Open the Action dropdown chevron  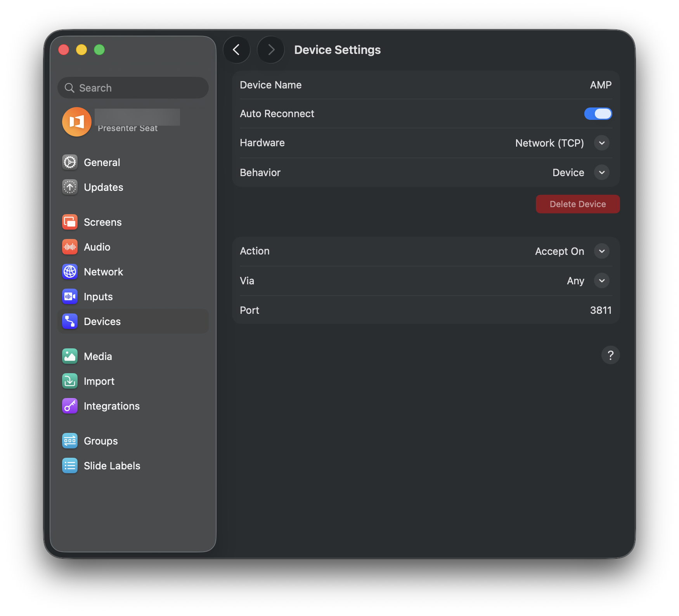pos(602,251)
